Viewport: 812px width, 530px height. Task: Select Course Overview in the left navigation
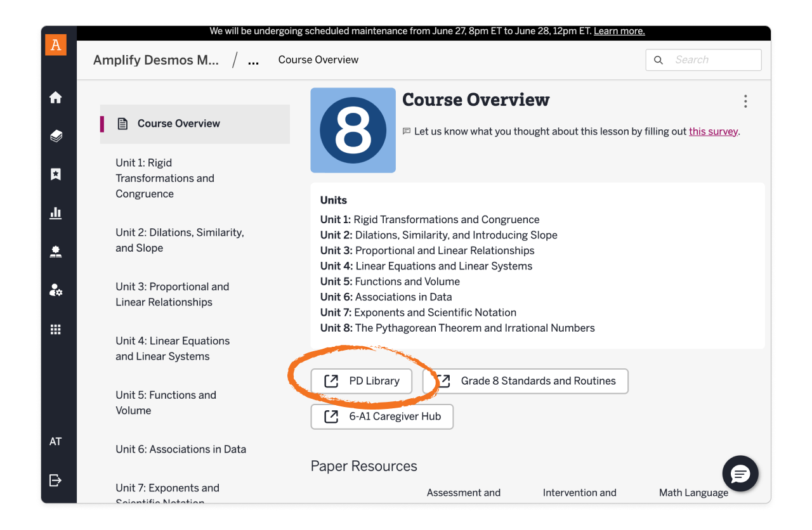[x=178, y=124]
